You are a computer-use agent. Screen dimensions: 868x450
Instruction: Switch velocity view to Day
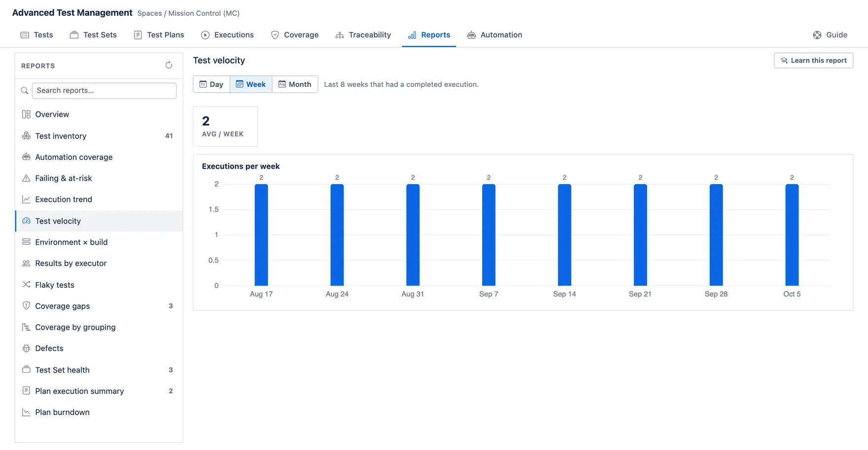(x=211, y=84)
